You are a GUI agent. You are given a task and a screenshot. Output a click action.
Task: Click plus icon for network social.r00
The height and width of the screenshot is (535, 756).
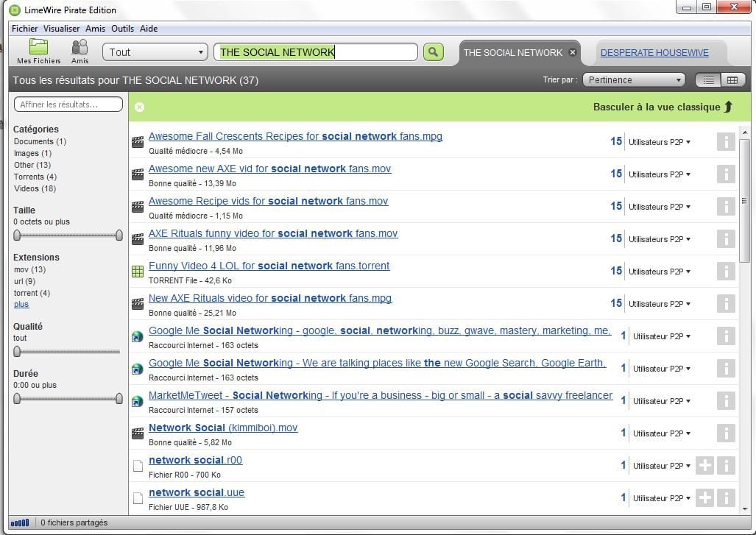pos(704,466)
